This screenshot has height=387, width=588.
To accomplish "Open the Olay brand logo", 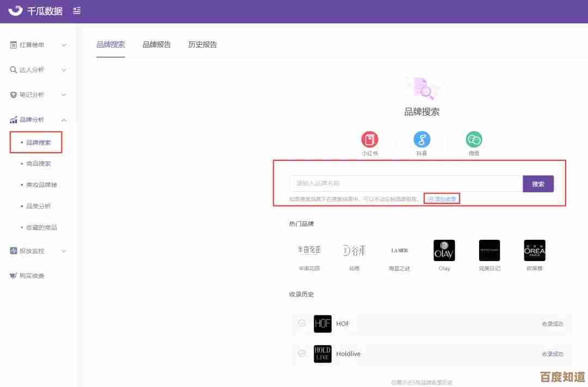I will click(444, 251).
